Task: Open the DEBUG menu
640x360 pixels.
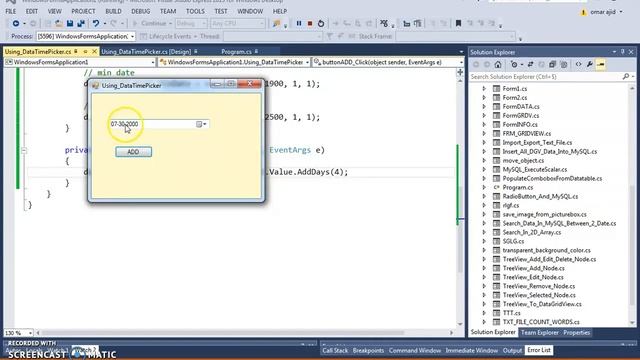Action: (141, 11)
